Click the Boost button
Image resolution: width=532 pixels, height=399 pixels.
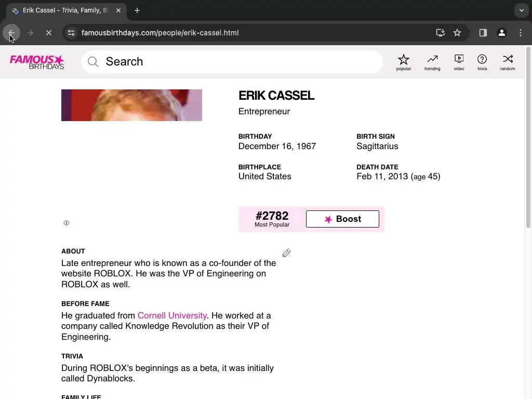click(342, 219)
